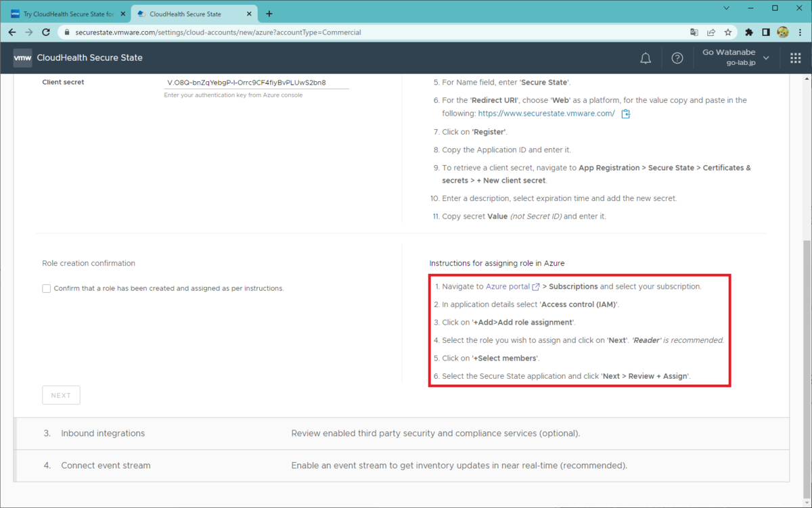The height and width of the screenshot is (508, 812).
Task: Open the tab search chevron
Action: [727, 8]
